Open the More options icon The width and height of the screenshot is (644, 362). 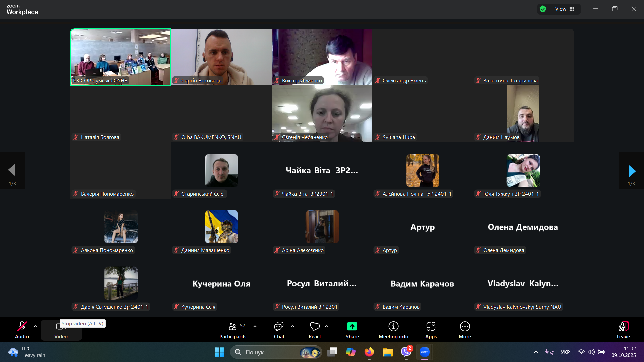pyautogui.click(x=465, y=327)
